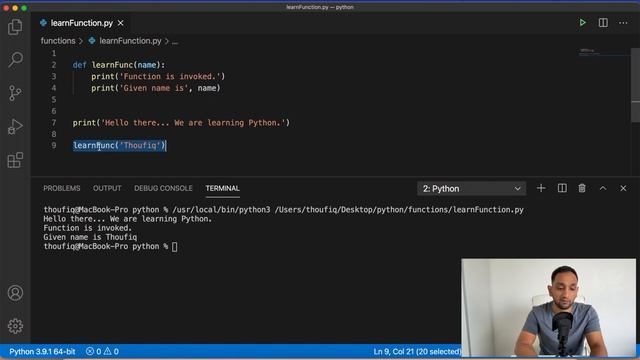The width and height of the screenshot is (640, 360).
Task: Select the TERMINAL panel tab
Action: (222, 188)
